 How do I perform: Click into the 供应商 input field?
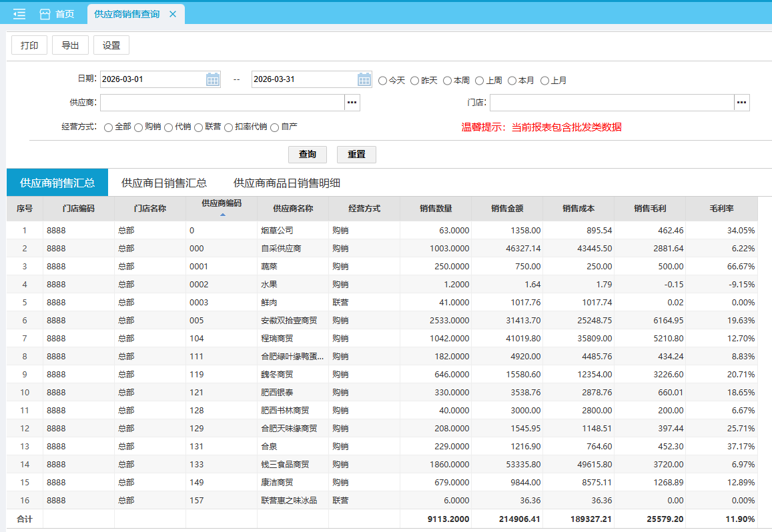click(222, 103)
